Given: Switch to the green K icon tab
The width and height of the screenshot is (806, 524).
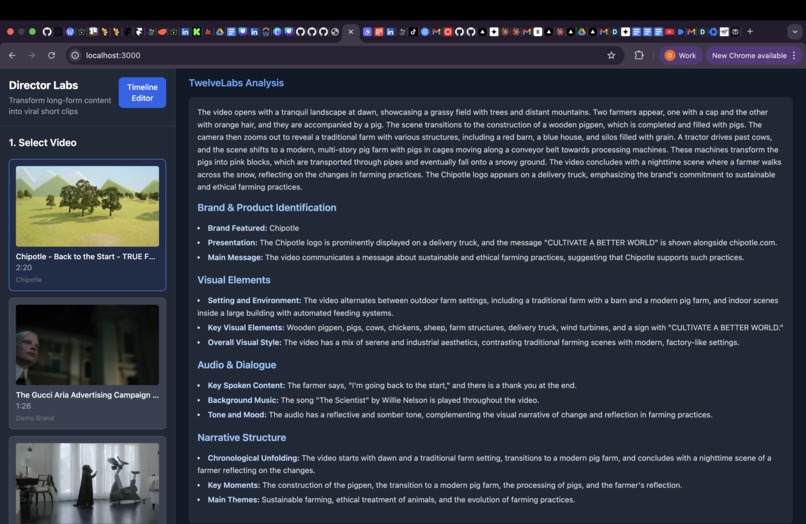Looking at the screenshot, I should (x=196, y=32).
